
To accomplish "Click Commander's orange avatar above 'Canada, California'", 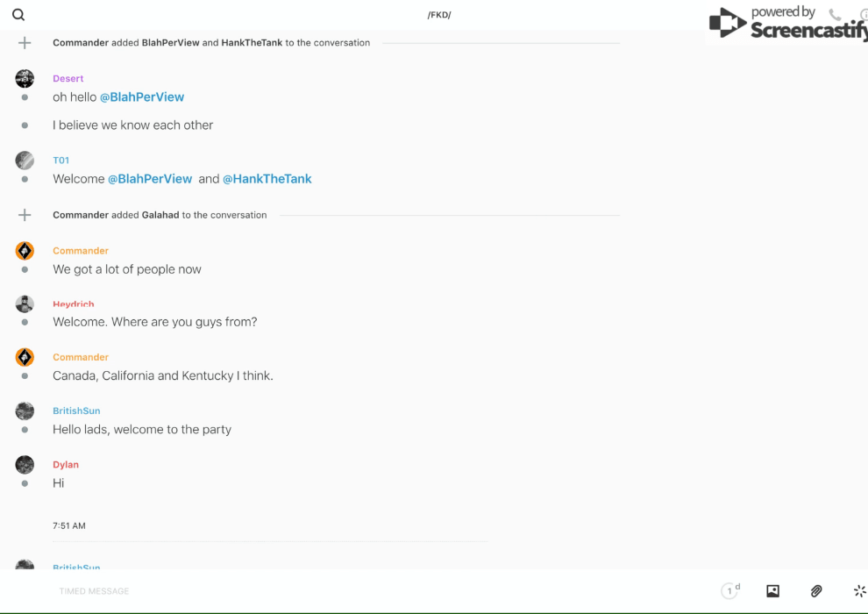I will click(x=25, y=357).
